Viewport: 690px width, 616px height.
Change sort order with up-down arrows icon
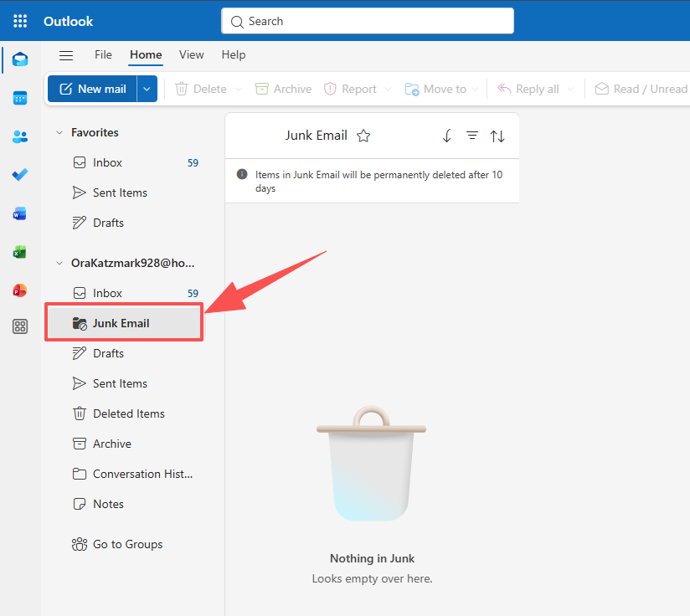tap(497, 136)
